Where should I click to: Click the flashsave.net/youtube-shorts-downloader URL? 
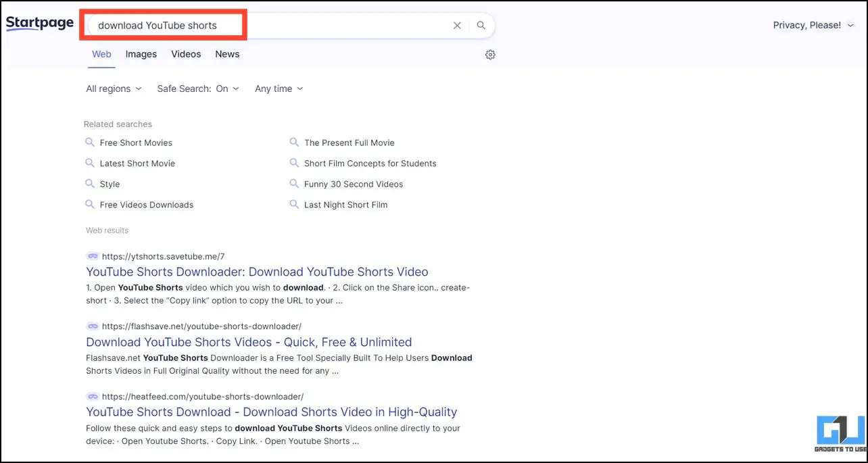(x=201, y=326)
